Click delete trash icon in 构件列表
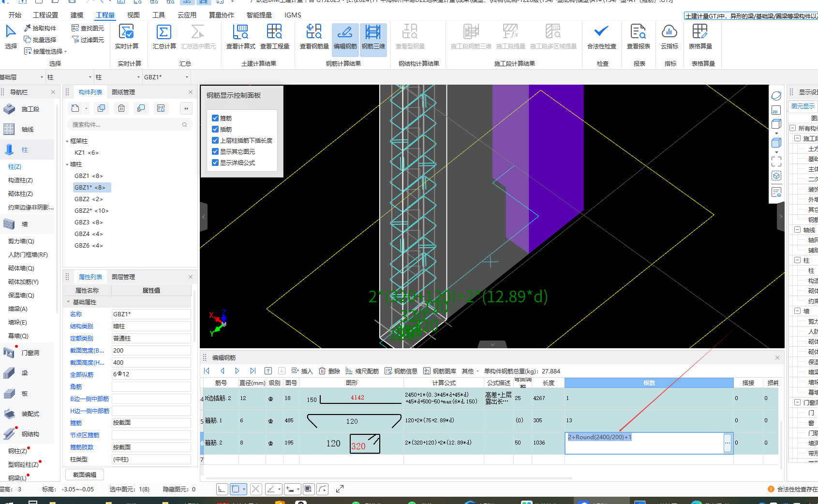Viewport: 818px width, 504px height. pyautogui.click(x=121, y=108)
